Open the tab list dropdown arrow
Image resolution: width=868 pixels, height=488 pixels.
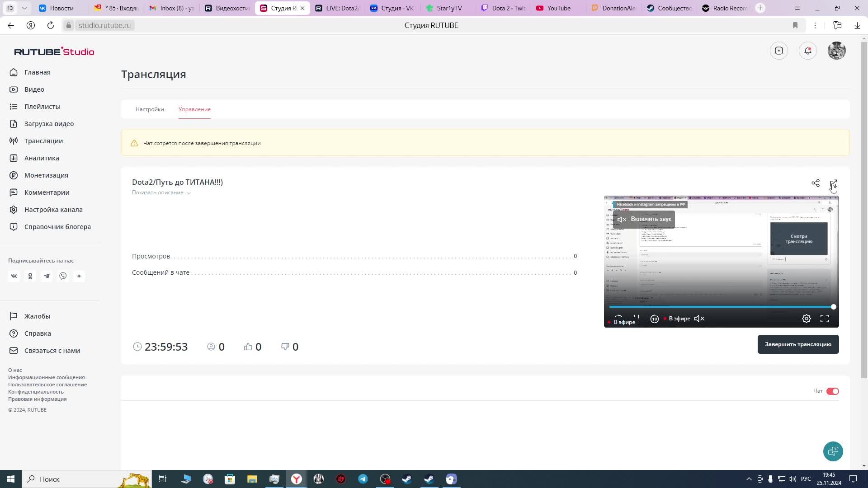24,8
